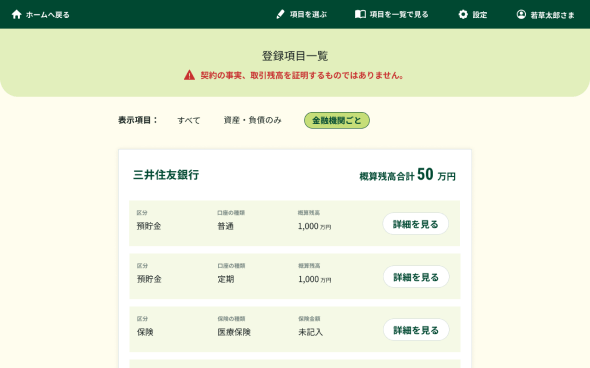Open settings via the gear icon
Screen dimensions: 590x368
pyautogui.click(x=463, y=14)
